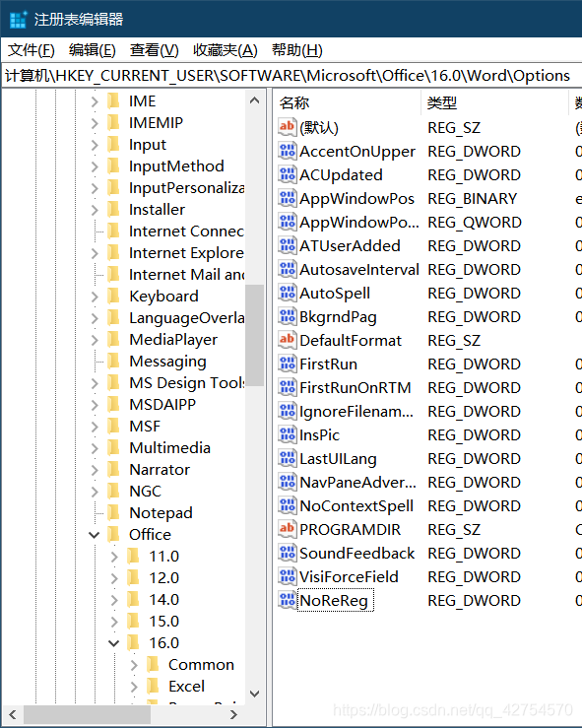Open the 帮助(H) menu

(297, 49)
